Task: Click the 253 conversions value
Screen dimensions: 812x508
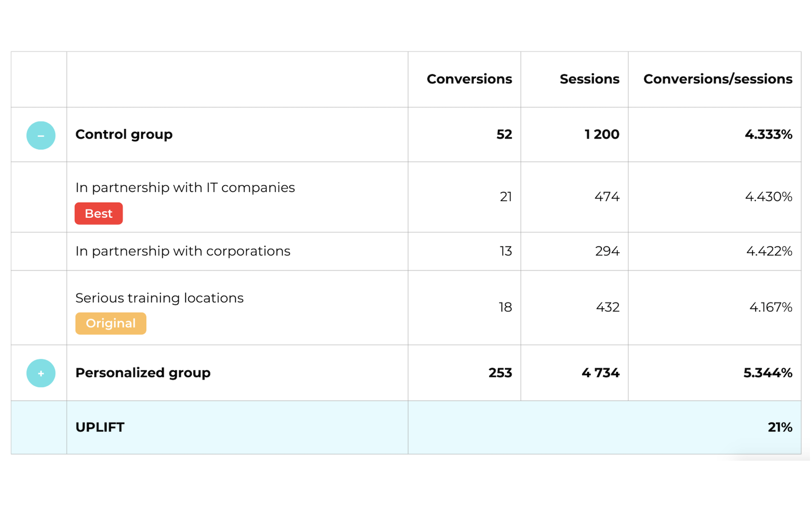Action: point(500,373)
